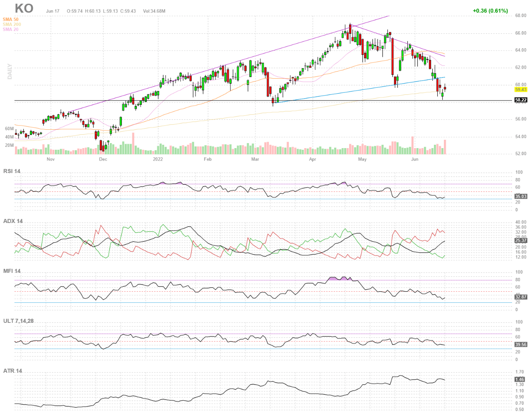Screen dimensions: 532x416
Task: Click the 40M volume scale label
Action: 9,137
